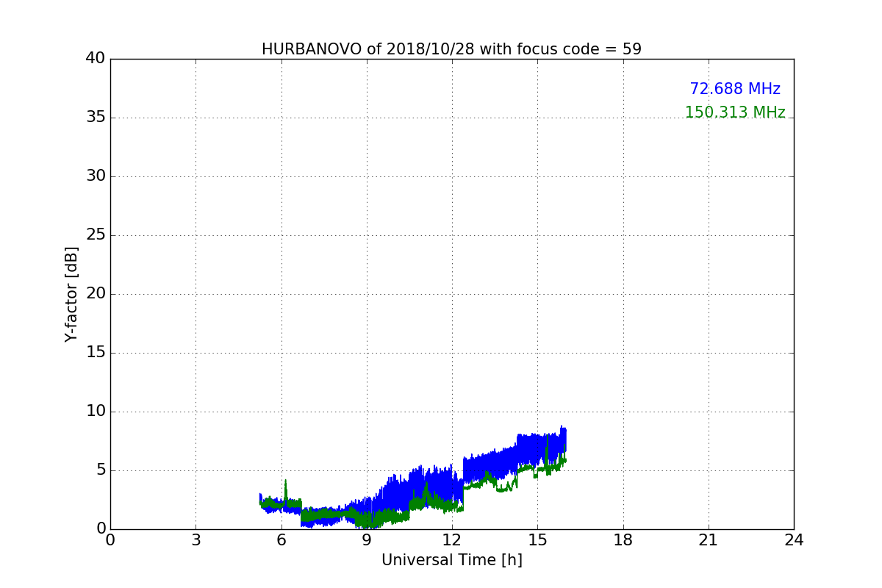Select the blue '72.688 MHz' legend label
The image size is (882, 588).
click(735, 89)
